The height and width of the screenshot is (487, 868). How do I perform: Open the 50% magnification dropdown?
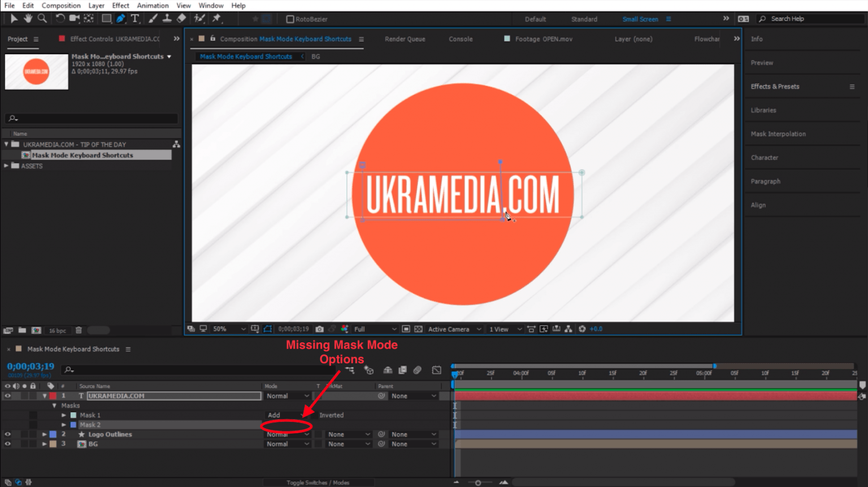[229, 329]
